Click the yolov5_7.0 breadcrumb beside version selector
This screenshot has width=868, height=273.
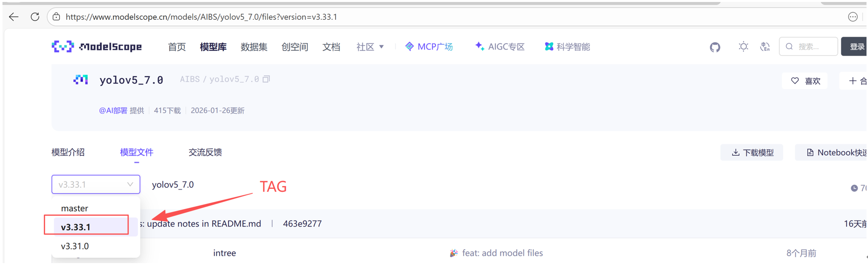click(x=173, y=184)
